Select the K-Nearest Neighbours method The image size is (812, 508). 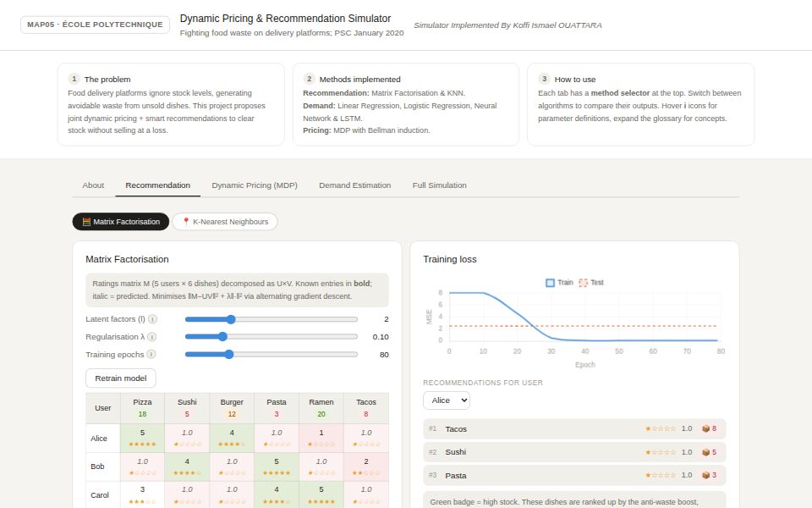[225, 222]
